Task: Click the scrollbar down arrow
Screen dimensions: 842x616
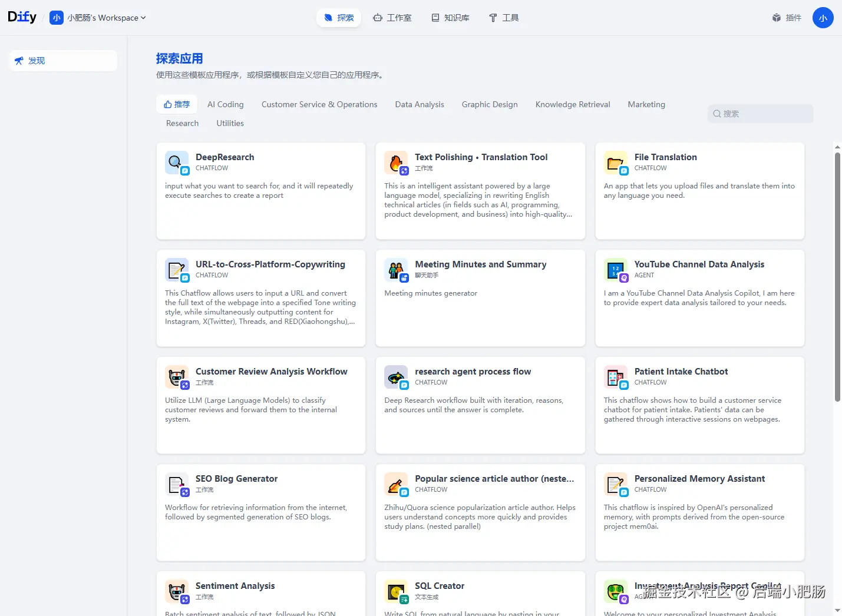Action: (x=837, y=610)
